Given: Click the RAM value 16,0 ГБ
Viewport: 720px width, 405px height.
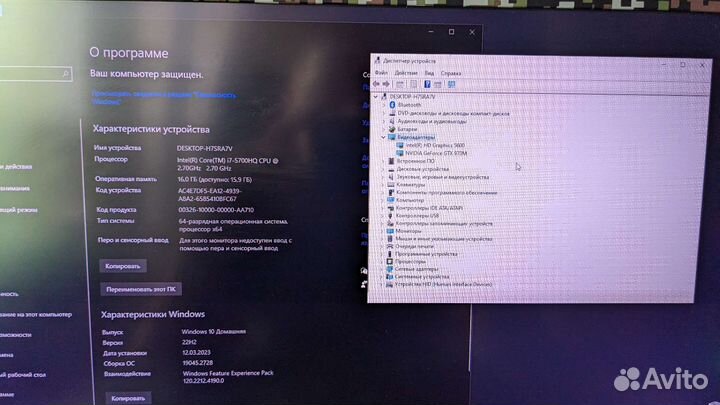Looking at the screenshot, I should point(214,180).
